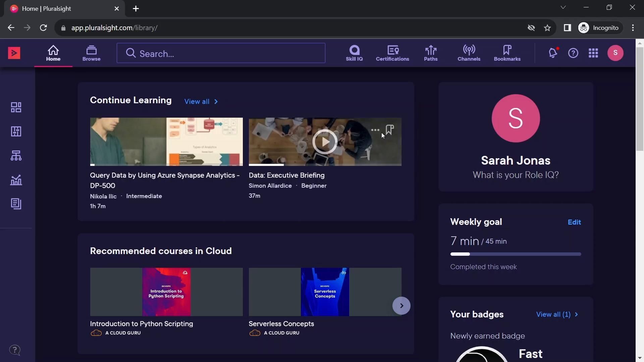Click View all for Continue Learning
The width and height of the screenshot is (644, 362).
[201, 102]
